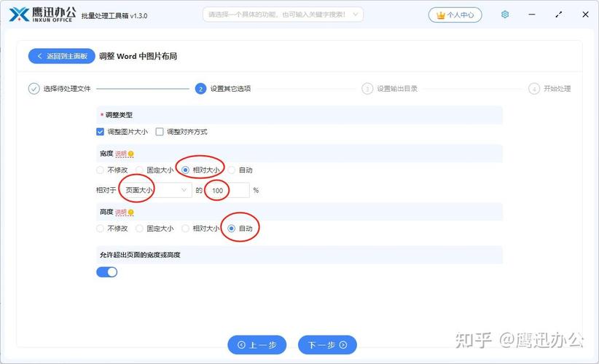
Task: Minimize the window
Action: [532, 15]
